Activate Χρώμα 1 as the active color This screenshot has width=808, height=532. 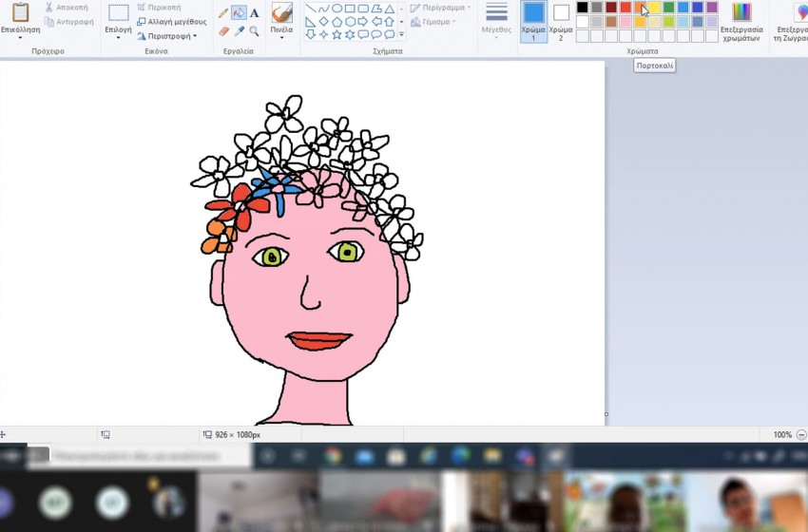pyautogui.click(x=533, y=21)
